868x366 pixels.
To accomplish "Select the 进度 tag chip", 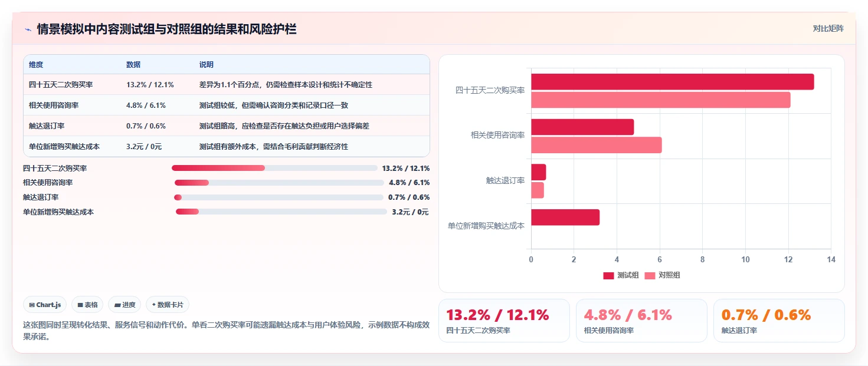I will [x=125, y=305].
